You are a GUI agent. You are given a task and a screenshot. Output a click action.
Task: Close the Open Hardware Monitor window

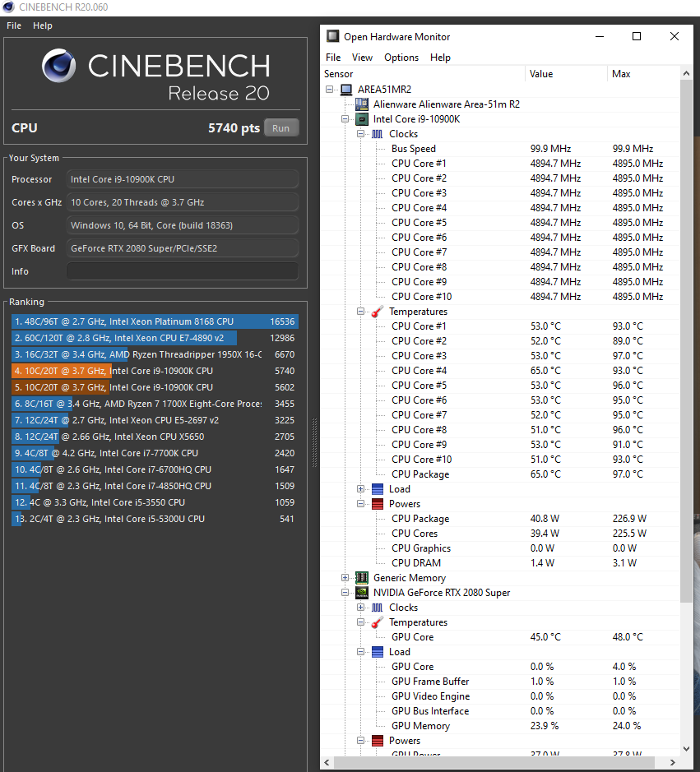point(675,36)
